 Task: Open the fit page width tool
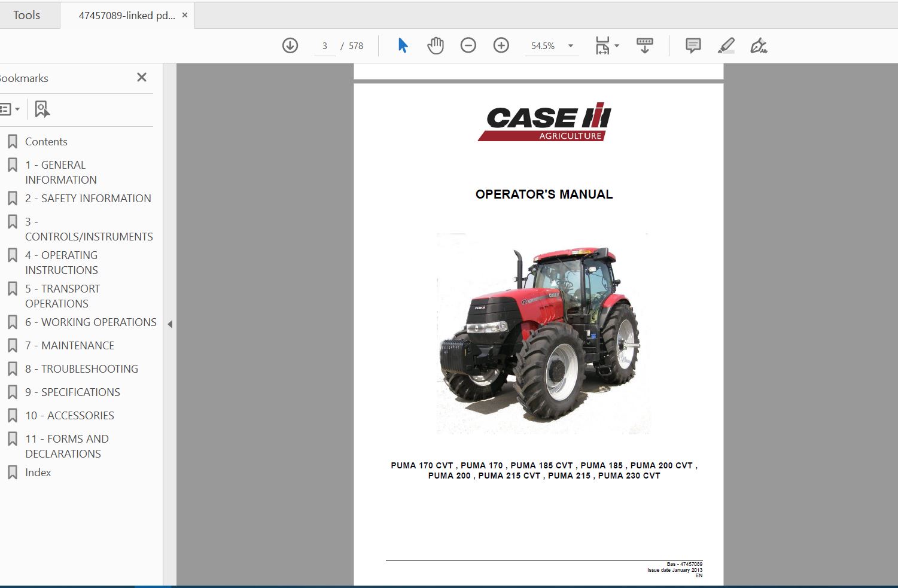pyautogui.click(x=602, y=45)
